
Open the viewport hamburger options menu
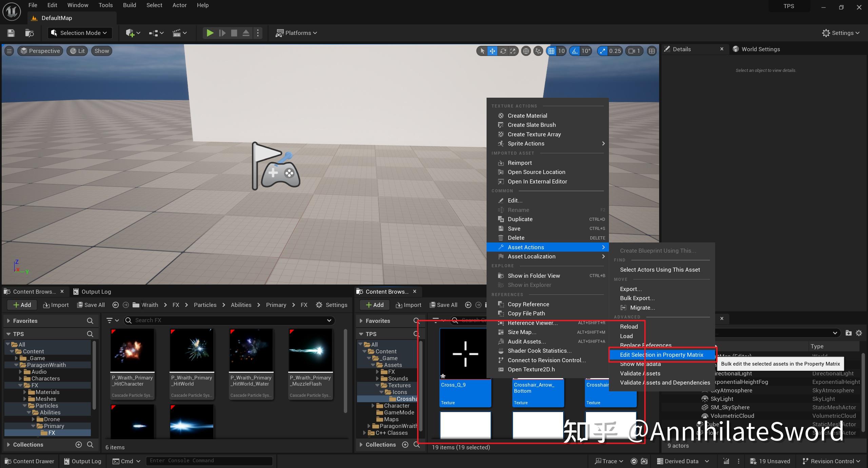[9, 51]
